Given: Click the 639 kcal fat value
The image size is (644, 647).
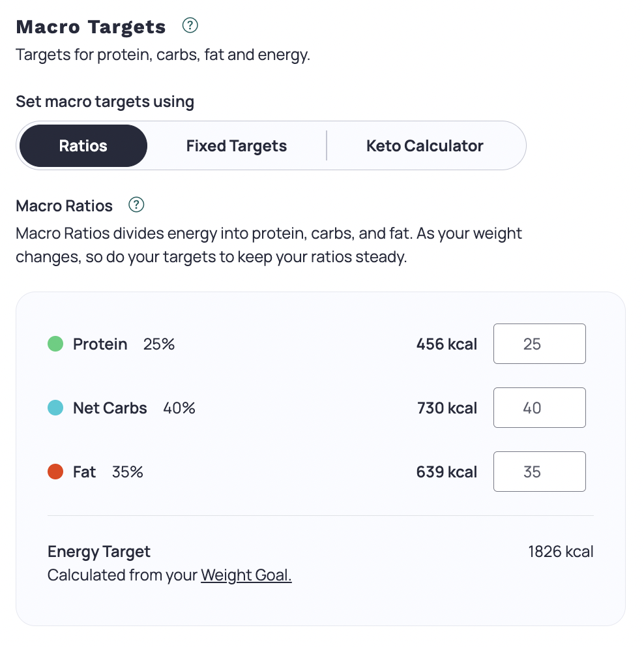Looking at the screenshot, I should pos(446,472).
